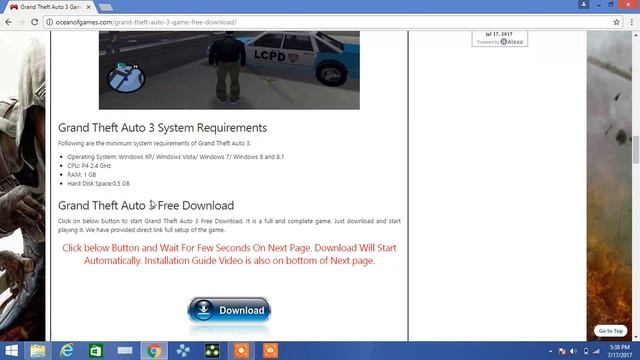Click heading 'Grand Theft Auto 3 System Requirements'
Viewport: 640px width, 360px height.
click(162, 128)
